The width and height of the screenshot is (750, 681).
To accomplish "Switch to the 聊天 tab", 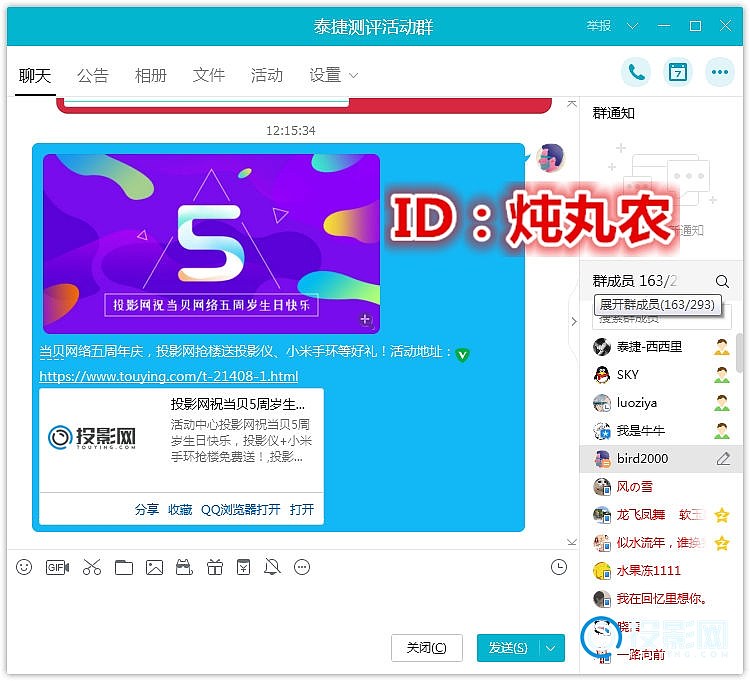I will (x=35, y=76).
